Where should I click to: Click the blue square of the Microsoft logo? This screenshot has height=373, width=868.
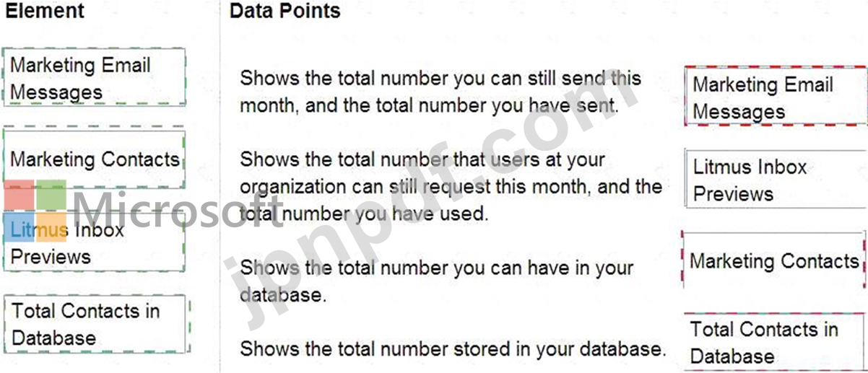tap(19, 227)
